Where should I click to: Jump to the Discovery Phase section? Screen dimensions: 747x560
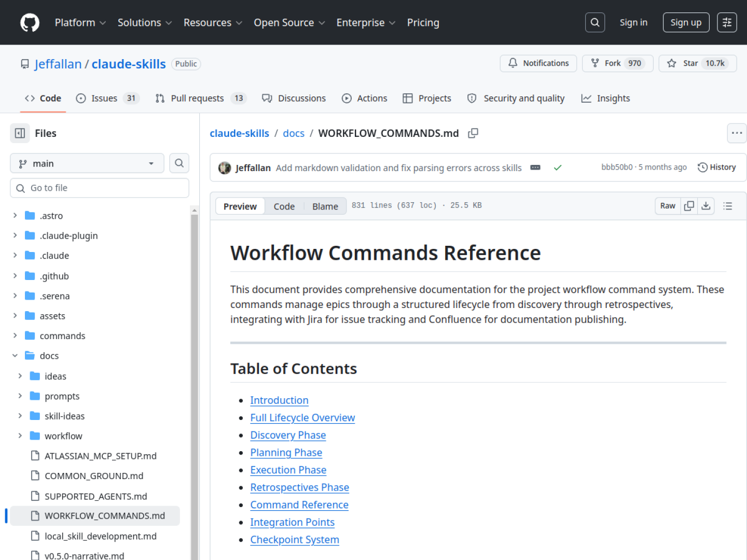pyautogui.click(x=288, y=435)
